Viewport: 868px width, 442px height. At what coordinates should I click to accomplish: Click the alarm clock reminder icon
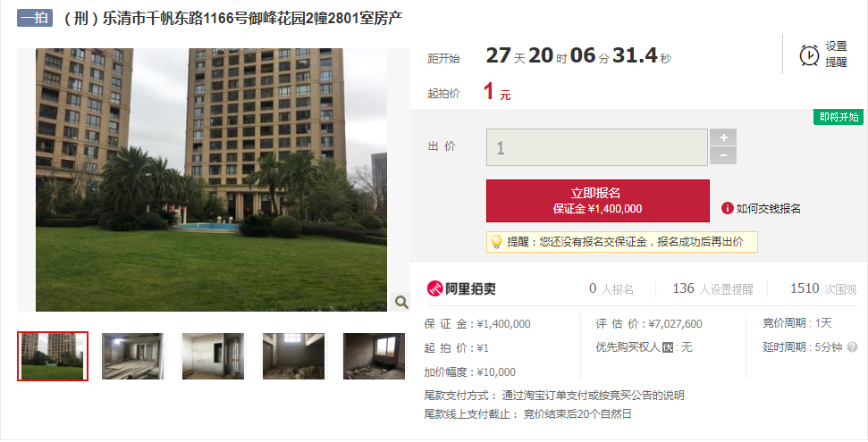tap(809, 54)
